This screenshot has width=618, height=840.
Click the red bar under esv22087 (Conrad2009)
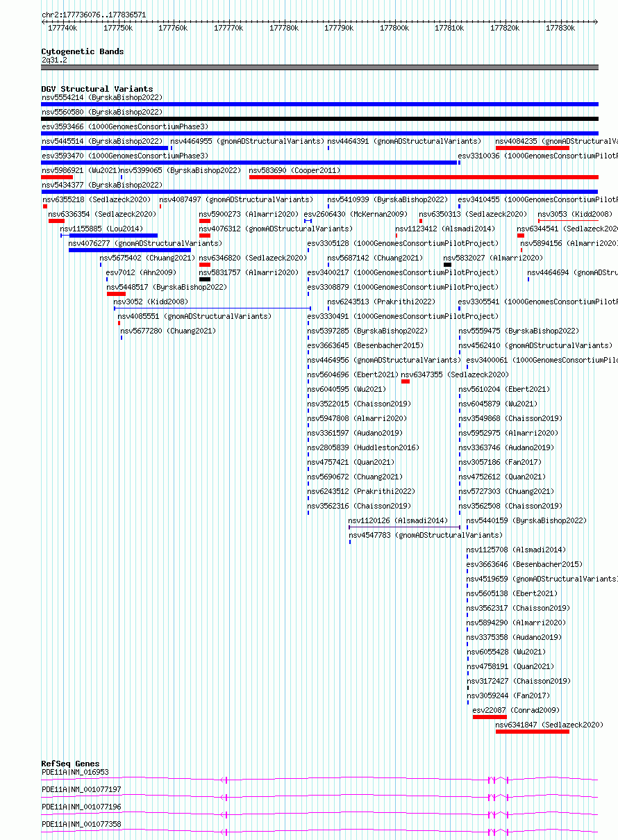pos(490,717)
